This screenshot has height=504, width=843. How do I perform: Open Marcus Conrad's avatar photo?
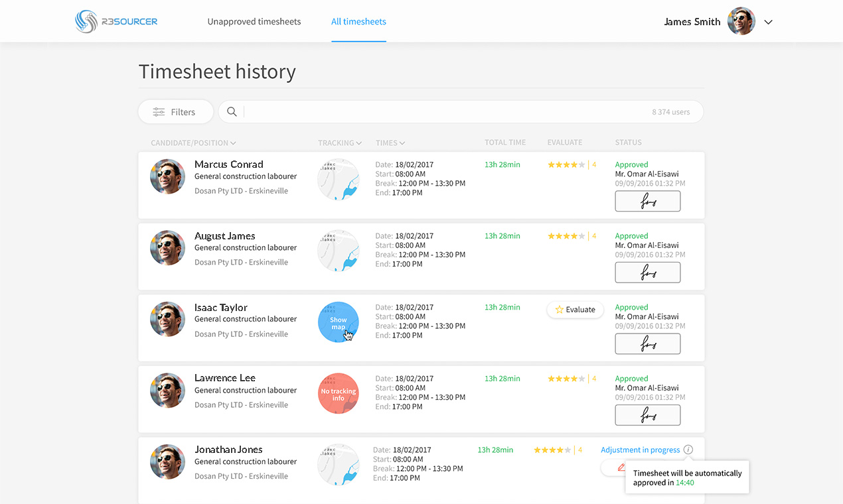(x=167, y=176)
